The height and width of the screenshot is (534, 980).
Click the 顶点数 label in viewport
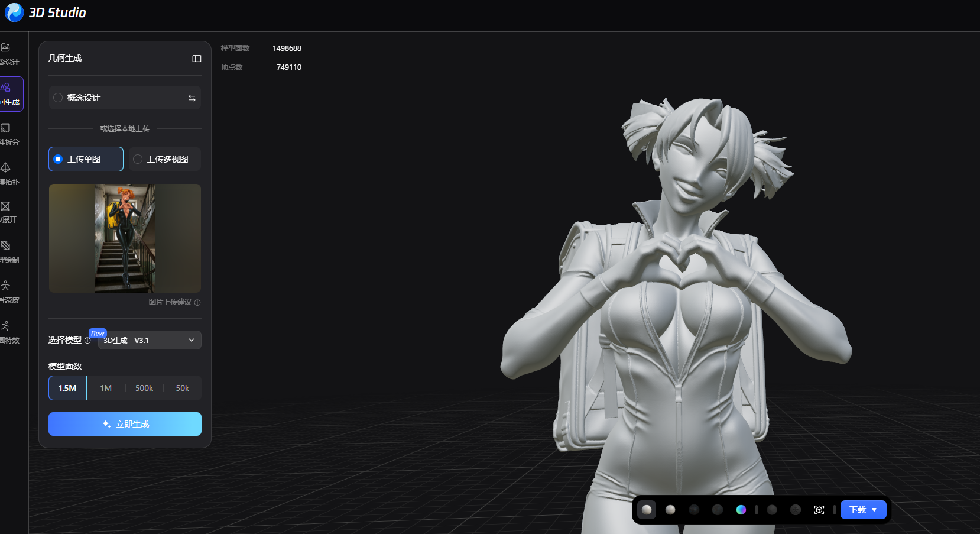click(x=232, y=67)
